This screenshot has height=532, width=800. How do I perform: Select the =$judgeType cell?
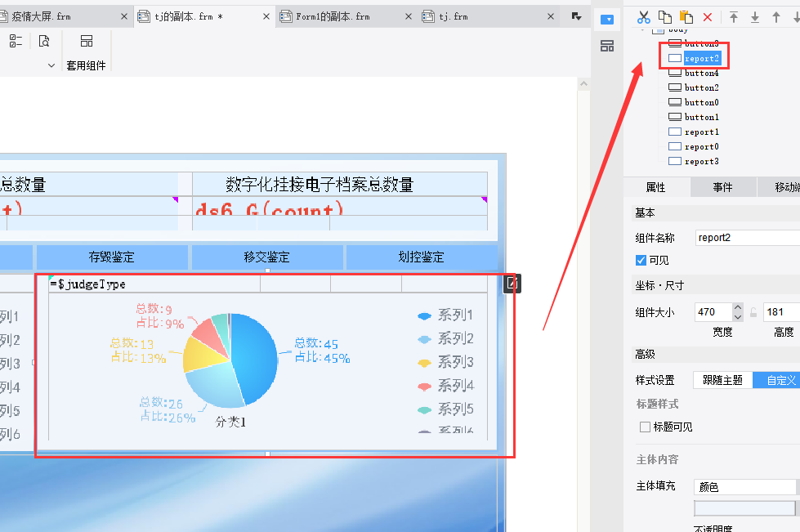154,284
